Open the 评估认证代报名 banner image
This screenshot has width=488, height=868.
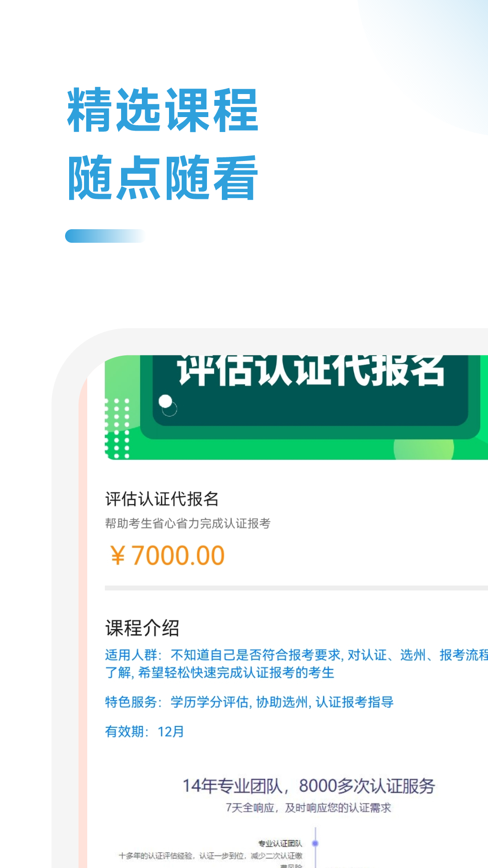(296, 407)
